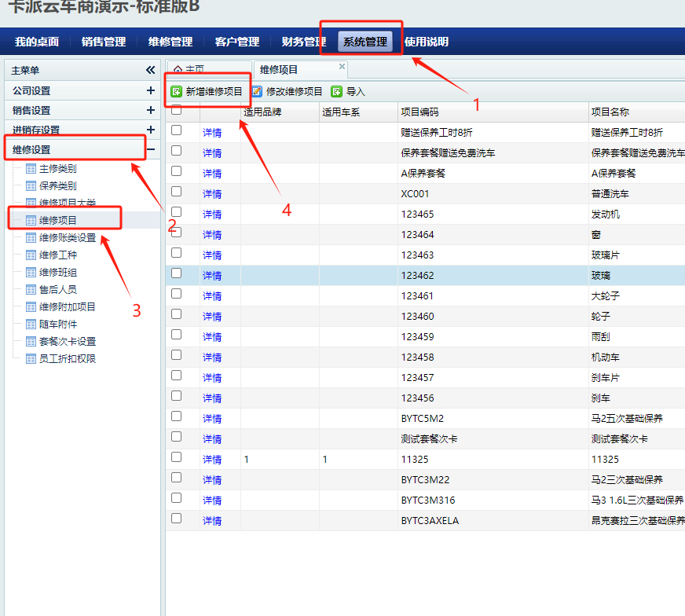Click the edit icon for 修改维修项目

(257, 92)
